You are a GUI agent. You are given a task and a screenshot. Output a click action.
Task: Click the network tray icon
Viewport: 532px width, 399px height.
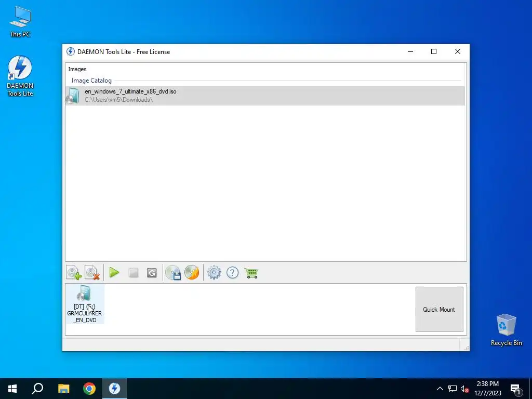[453, 389]
